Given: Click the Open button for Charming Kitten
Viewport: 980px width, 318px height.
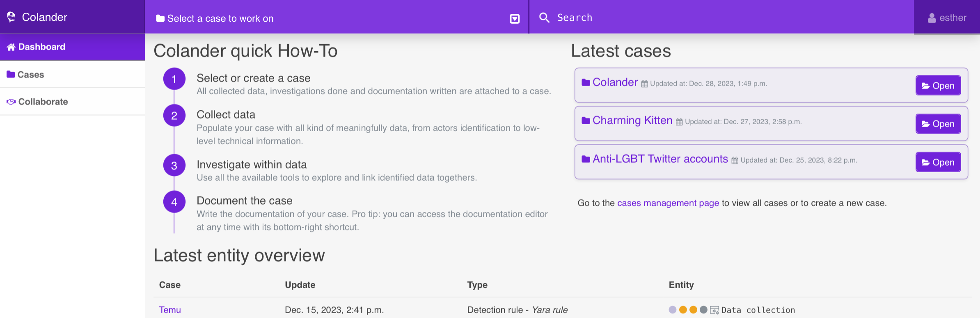Looking at the screenshot, I should coord(938,124).
